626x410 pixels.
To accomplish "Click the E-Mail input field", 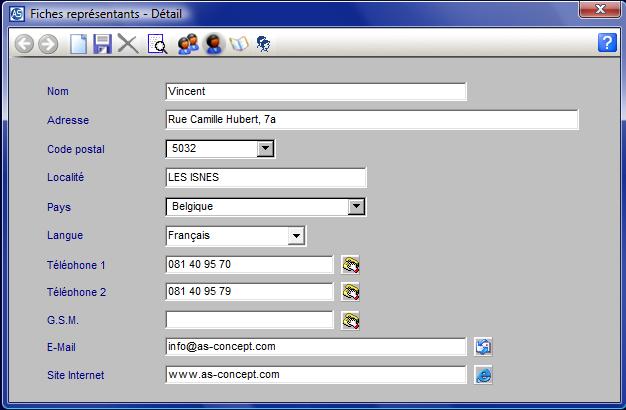I will point(316,347).
